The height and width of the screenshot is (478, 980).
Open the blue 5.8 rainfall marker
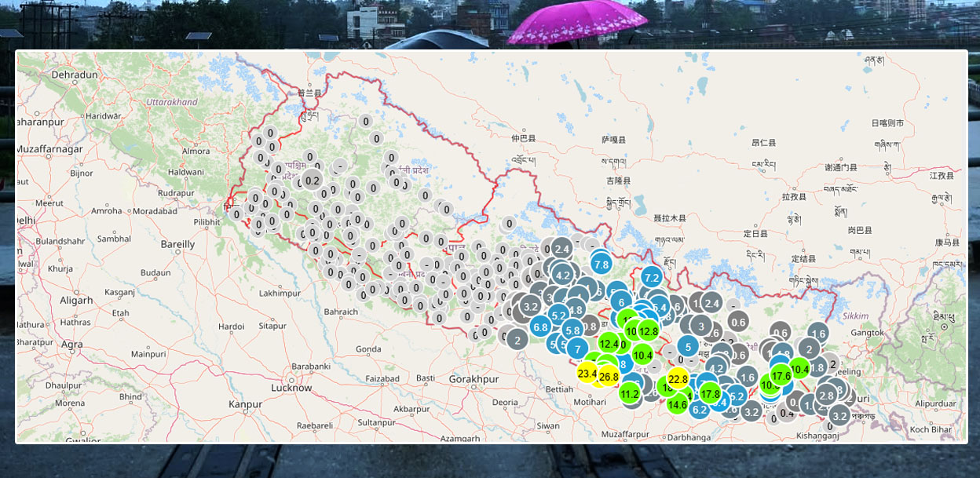[x=572, y=330]
